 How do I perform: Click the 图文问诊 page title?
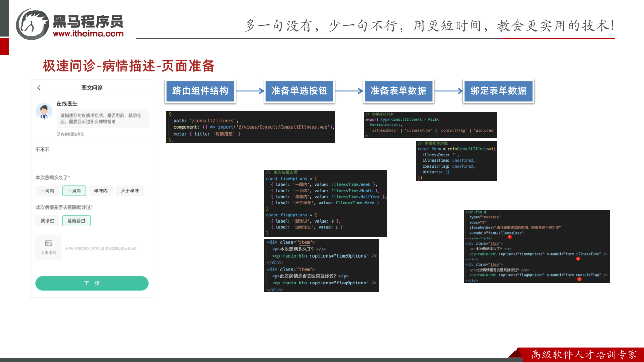point(92,88)
